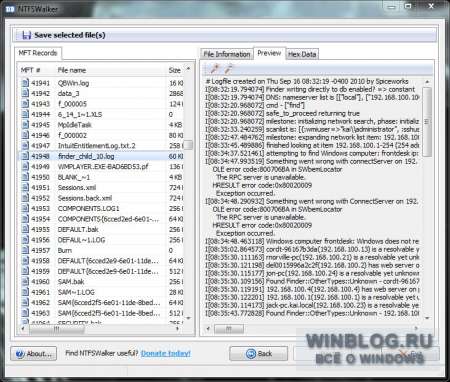Screen dimensions: 450x382
Task: Select the SAM.bak file name
Action: point(71,282)
